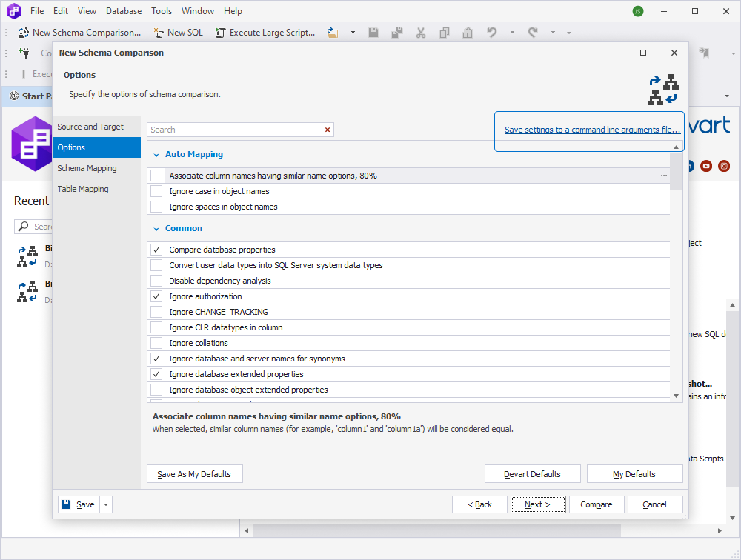
Task: Click the Compare button
Action: coord(597,504)
